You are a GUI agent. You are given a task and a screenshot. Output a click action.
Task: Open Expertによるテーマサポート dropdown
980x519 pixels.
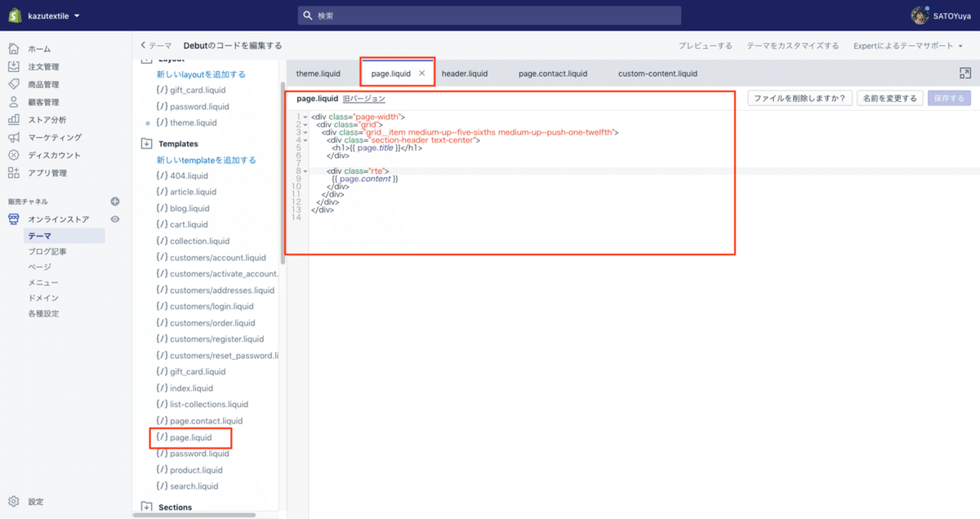click(908, 46)
